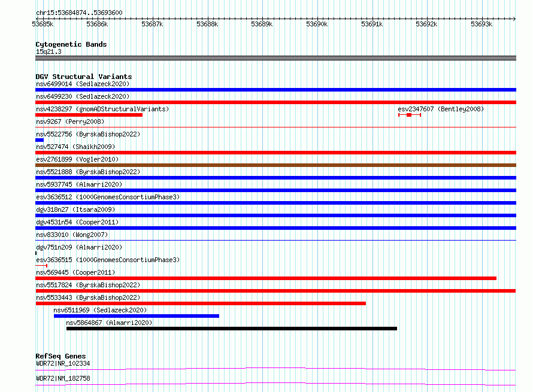Select the blue esv3636512 variant bar
This screenshot has width=533, height=392.
tap(275, 203)
